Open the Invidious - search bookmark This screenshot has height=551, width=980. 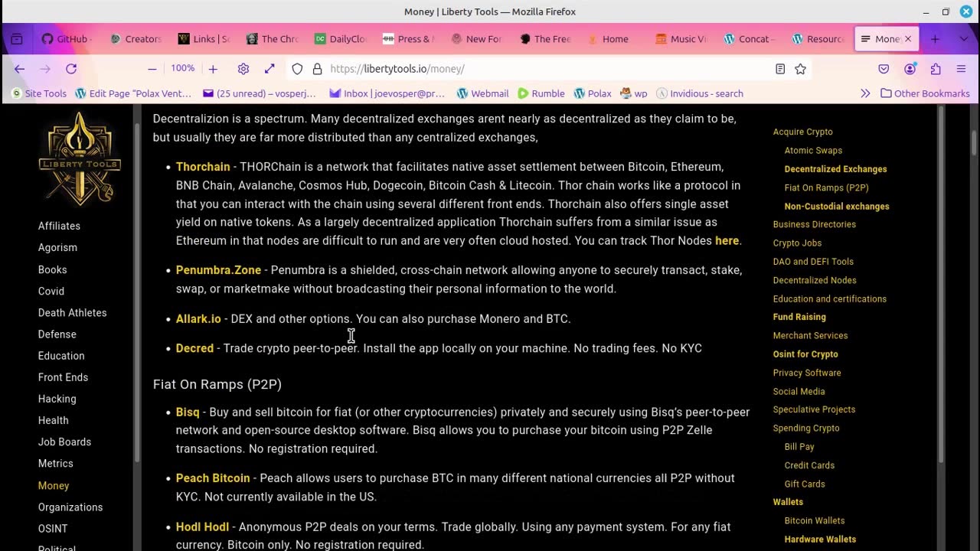click(x=700, y=93)
